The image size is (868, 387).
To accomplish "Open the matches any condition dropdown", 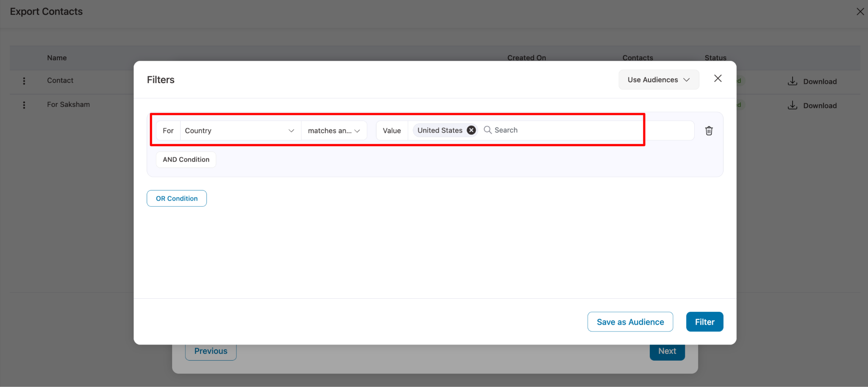I will tap(334, 130).
